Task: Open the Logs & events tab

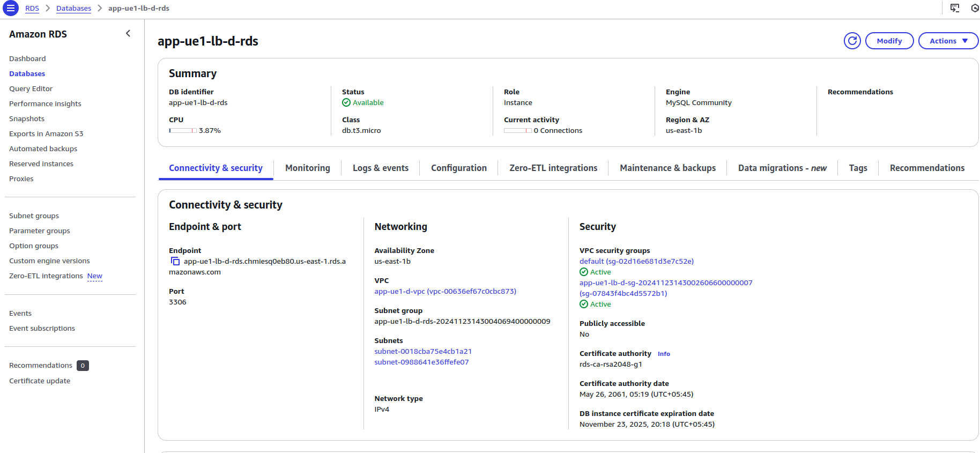Action: coord(381,168)
